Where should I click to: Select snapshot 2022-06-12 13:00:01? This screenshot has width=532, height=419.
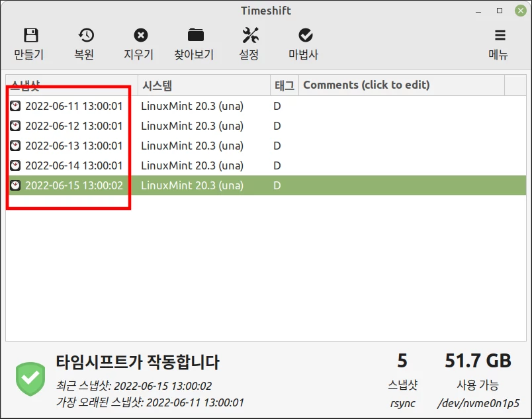click(x=74, y=126)
